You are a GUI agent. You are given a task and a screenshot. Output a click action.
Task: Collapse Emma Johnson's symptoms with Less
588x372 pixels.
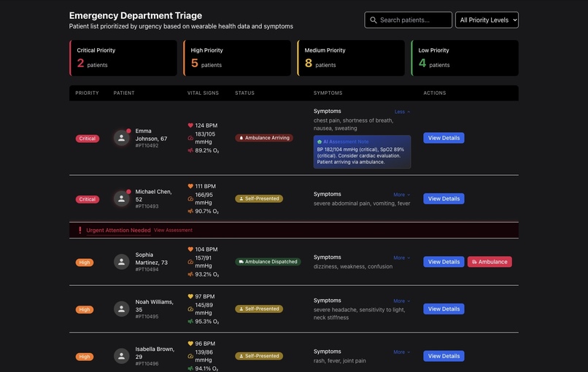pyautogui.click(x=402, y=112)
